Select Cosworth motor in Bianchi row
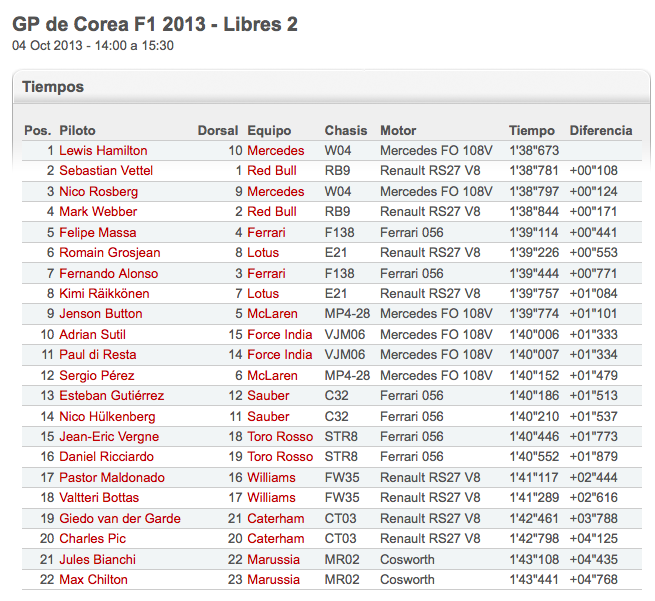This screenshot has height=601, width=655. point(407,559)
